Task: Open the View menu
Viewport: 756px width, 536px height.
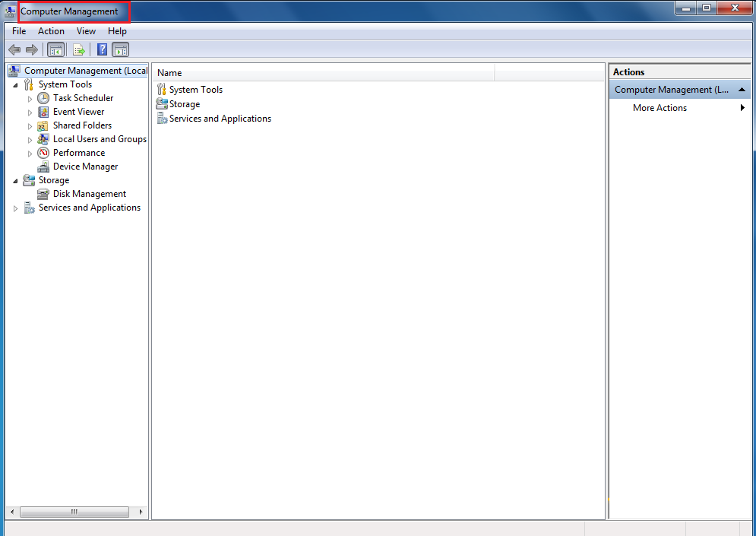Action: coord(86,31)
